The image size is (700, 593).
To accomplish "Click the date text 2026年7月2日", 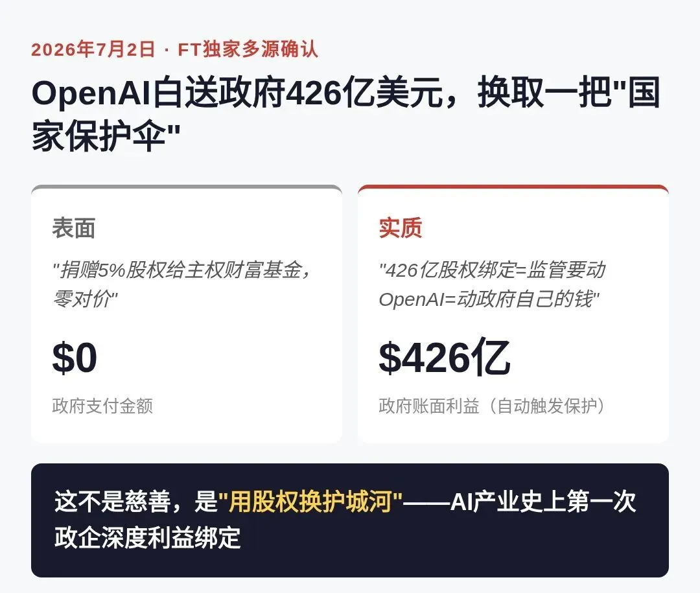I will 93,49.
